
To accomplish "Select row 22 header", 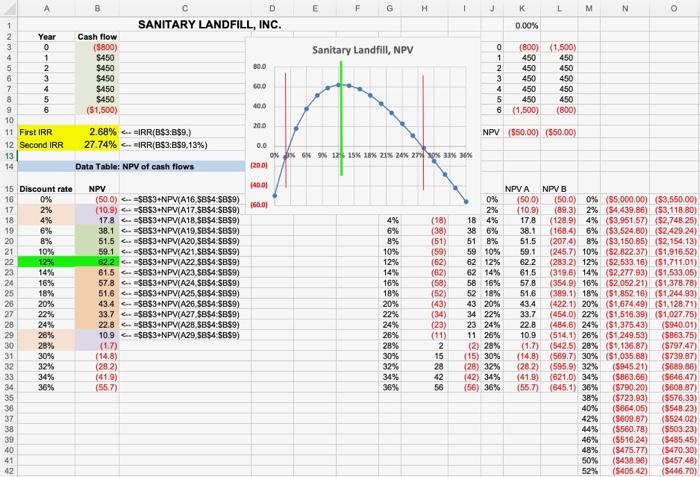I will click(x=9, y=262).
